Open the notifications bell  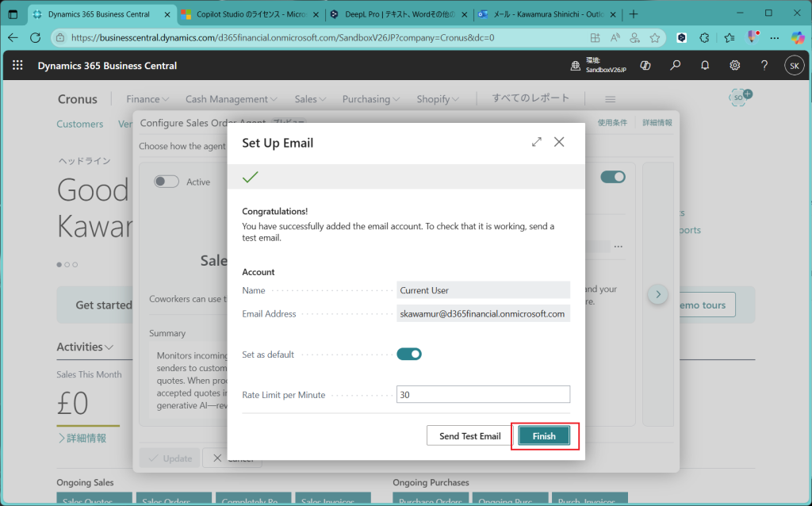coord(705,65)
